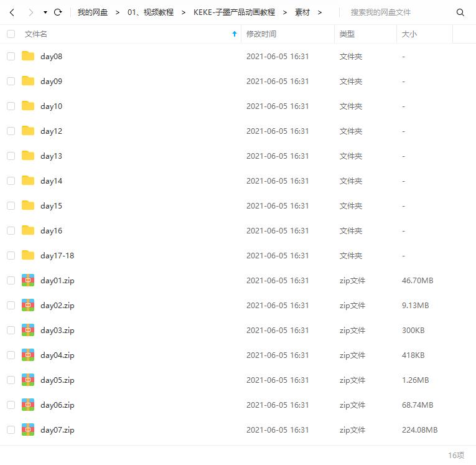This screenshot has width=476, height=465.
Task: Toggle the select-all checkbox in header
Action: tap(11, 34)
